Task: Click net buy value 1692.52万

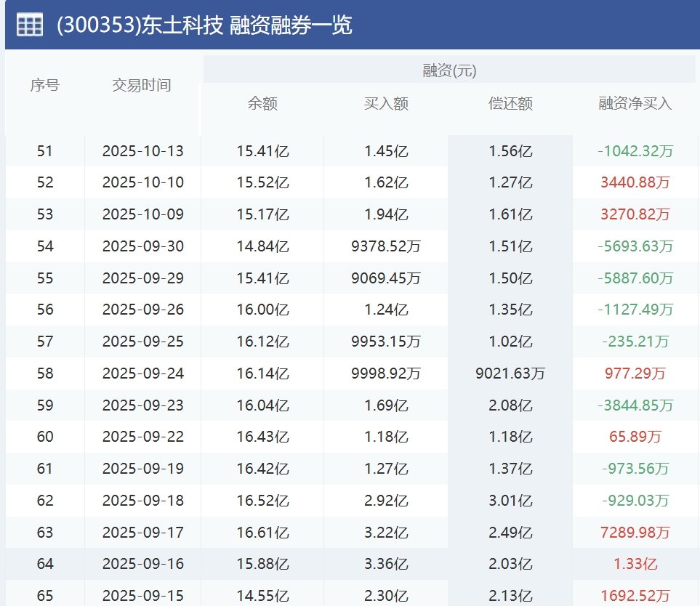Action: (635, 596)
